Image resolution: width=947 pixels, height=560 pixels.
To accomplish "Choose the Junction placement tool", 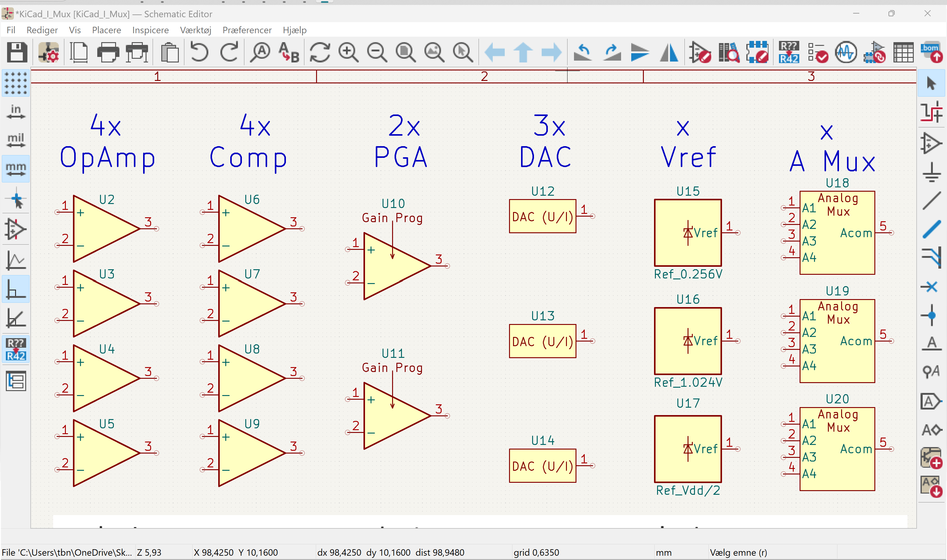I will [932, 315].
